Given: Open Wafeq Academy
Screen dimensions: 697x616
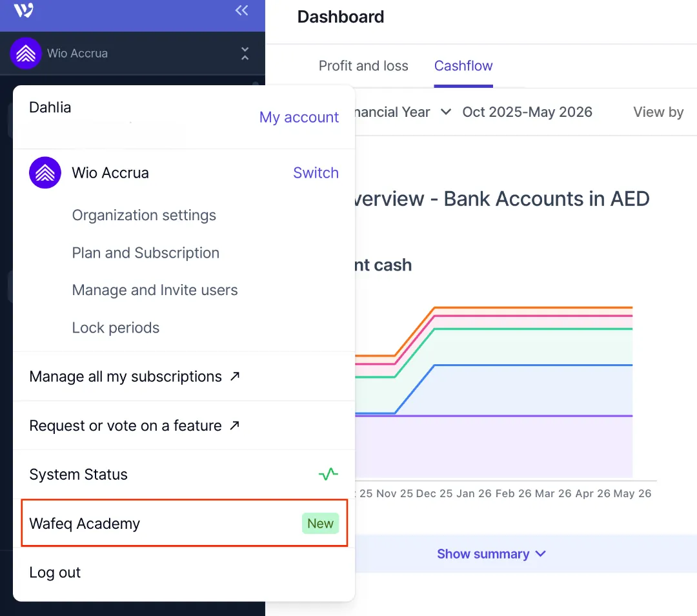Looking at the screenshot, I should (x=184, y=523).
